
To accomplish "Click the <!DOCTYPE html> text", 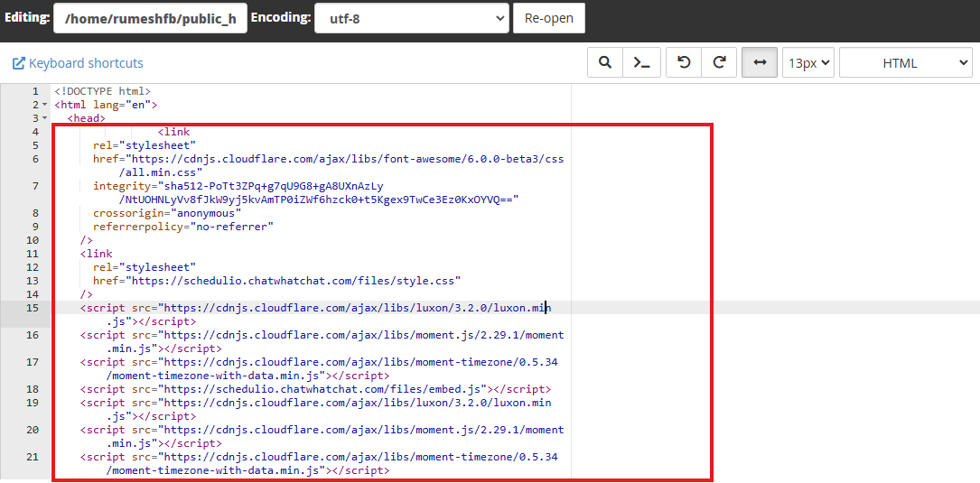I will pos(102,91).
